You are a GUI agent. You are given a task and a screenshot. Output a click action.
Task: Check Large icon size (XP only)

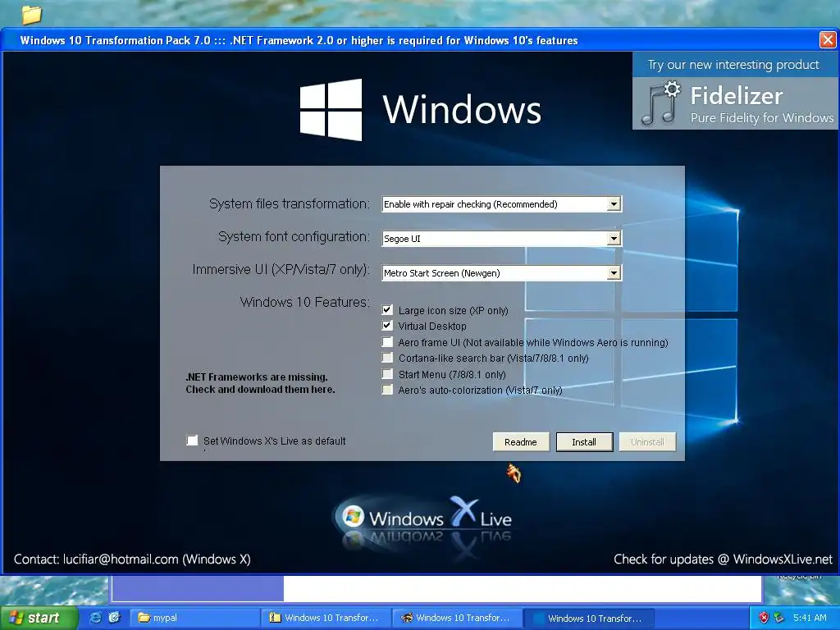(387, 310)
